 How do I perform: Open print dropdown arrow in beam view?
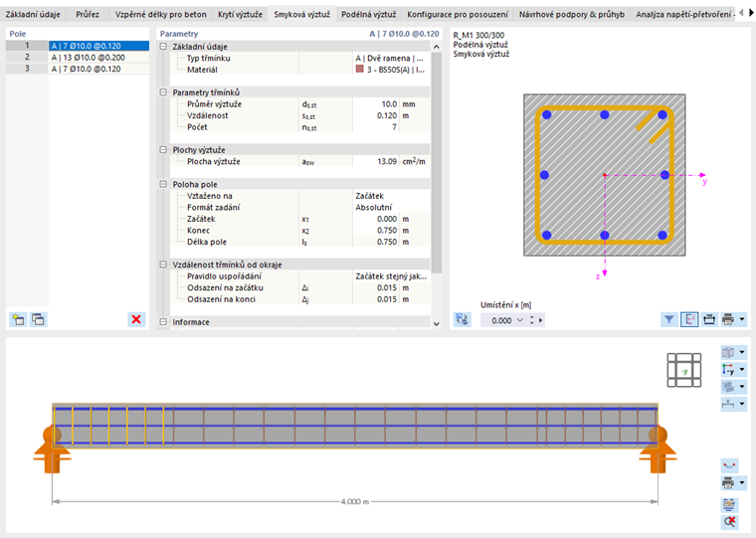[742, 482]
